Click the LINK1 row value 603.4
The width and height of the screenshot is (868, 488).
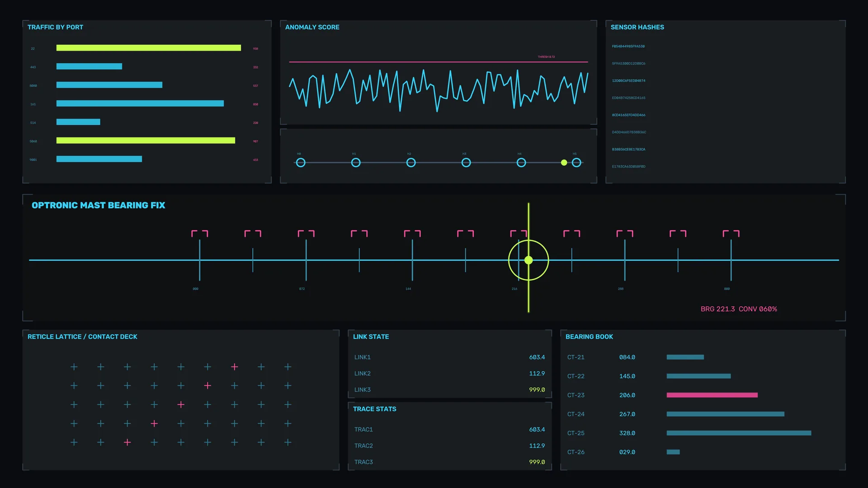537,357
